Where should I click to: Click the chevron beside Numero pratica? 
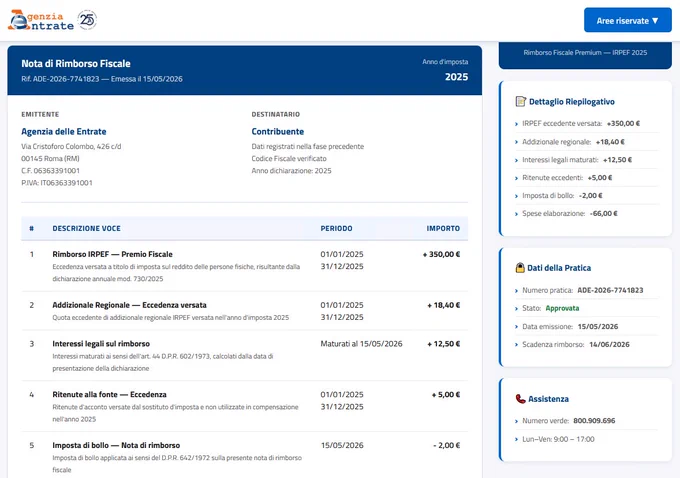pyautogui.click(x=516, y=291)
